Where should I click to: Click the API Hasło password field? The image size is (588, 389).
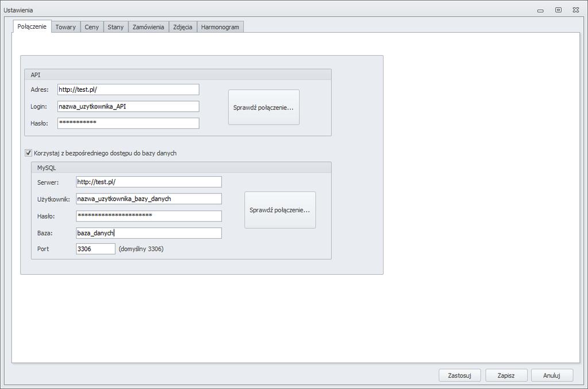pyautogui.click(x=128, y=123)
